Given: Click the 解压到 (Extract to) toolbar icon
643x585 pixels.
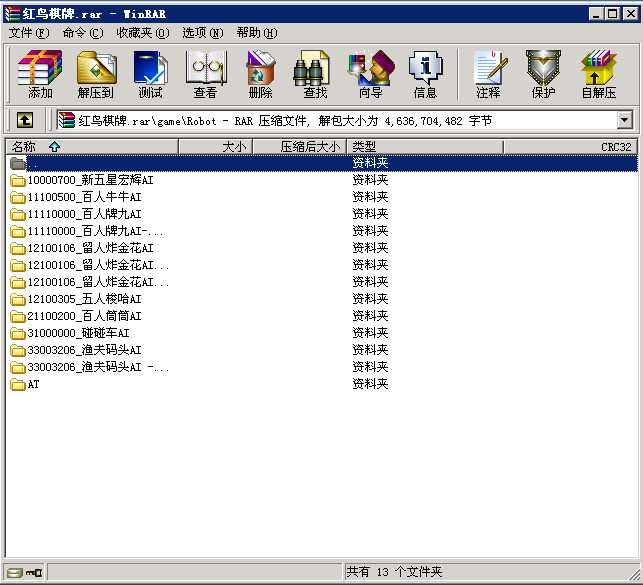Looking at the screenshot, I should click(96, 74).
